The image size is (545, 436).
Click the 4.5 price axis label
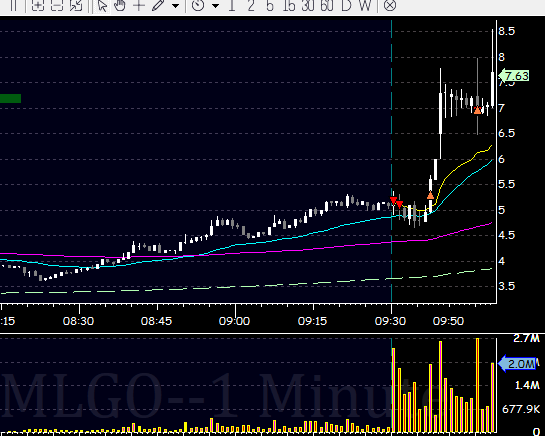click(506, 235)
